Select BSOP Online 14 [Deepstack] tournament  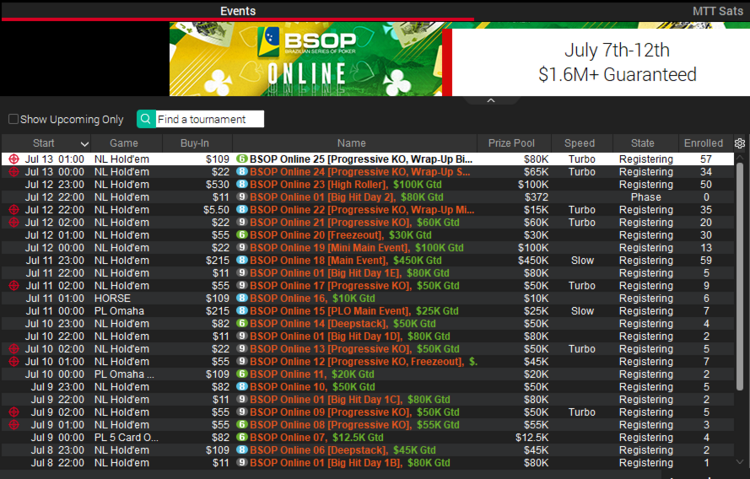pos(367,323)
